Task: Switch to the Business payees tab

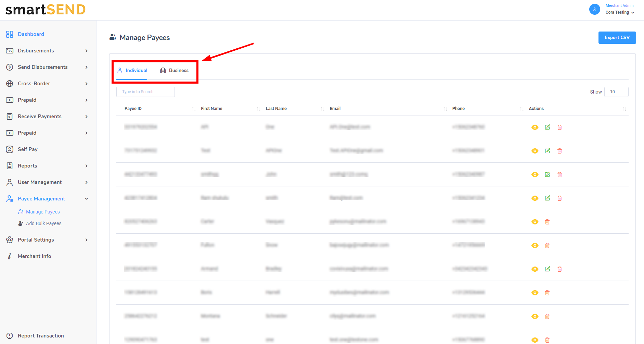Action: pyautogui.click(x=175, y=70)
